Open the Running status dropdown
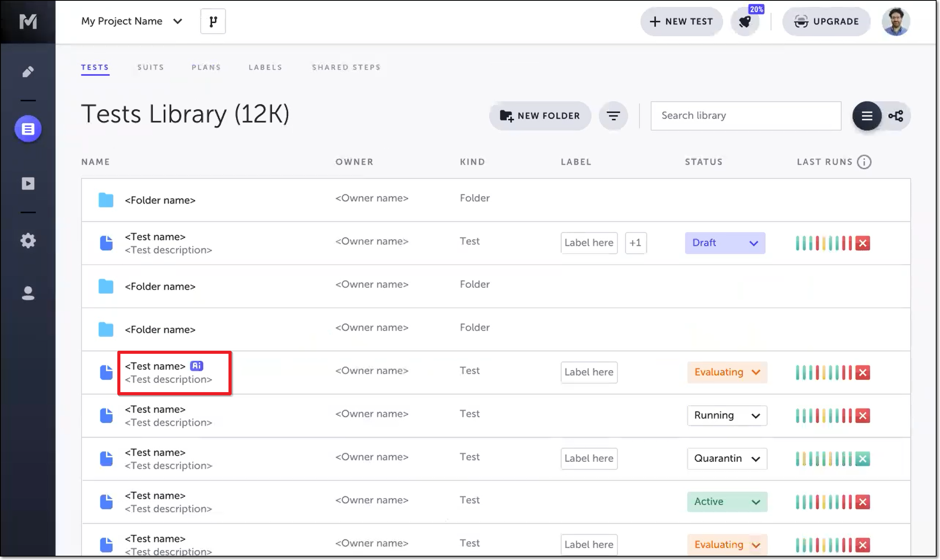This screenshot has width=940, height=560. click(x=727, y=415)
